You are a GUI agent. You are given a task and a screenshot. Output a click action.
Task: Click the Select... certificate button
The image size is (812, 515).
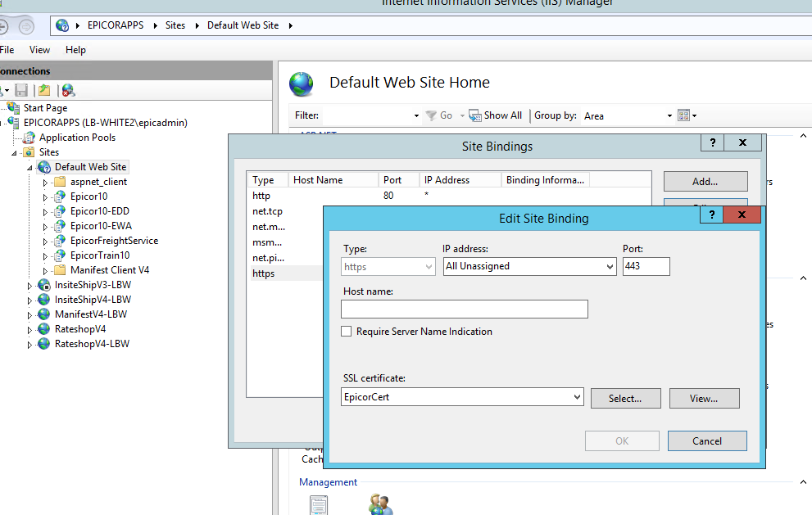coord(624,399)
